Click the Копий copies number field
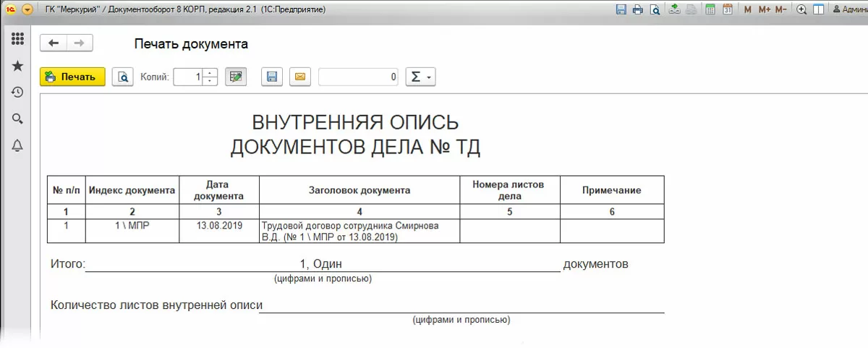868x348 pixels. click(188, 77)
